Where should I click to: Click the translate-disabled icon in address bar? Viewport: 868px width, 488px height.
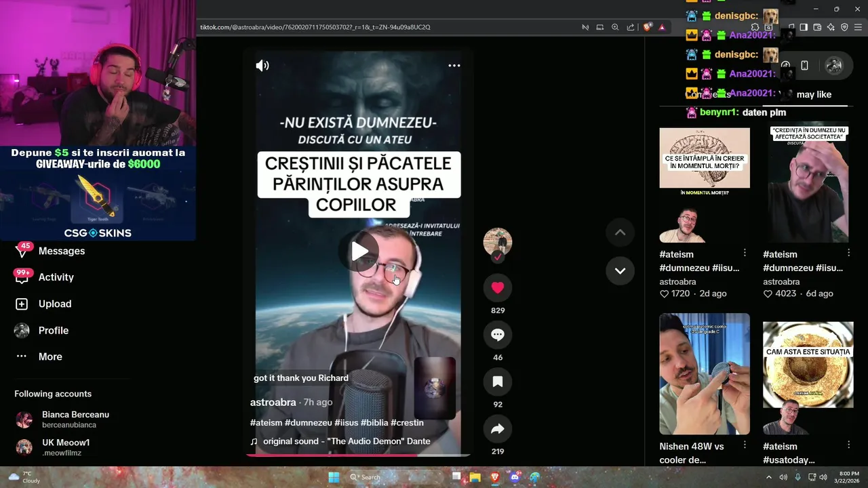[x=585, y=27]
